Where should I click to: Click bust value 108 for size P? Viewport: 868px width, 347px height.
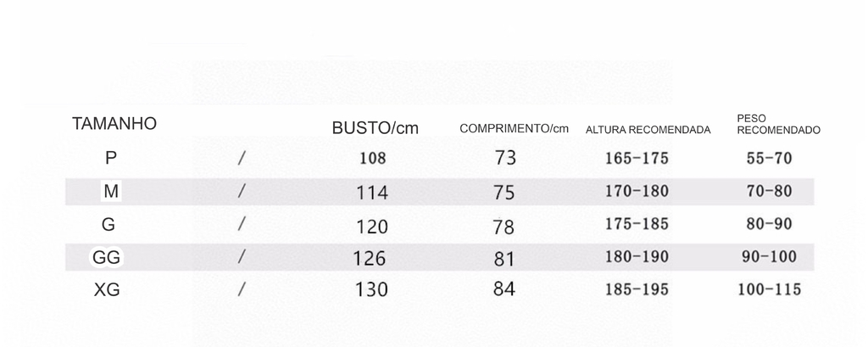373,159
